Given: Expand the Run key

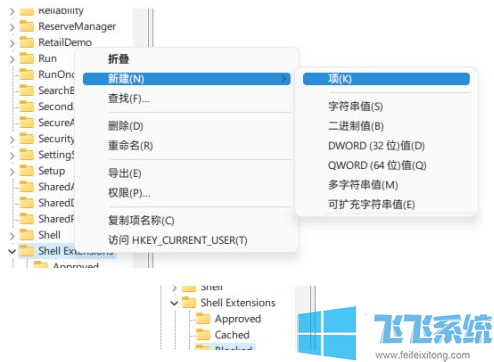Looking at the screenshot, I should 12,59.
